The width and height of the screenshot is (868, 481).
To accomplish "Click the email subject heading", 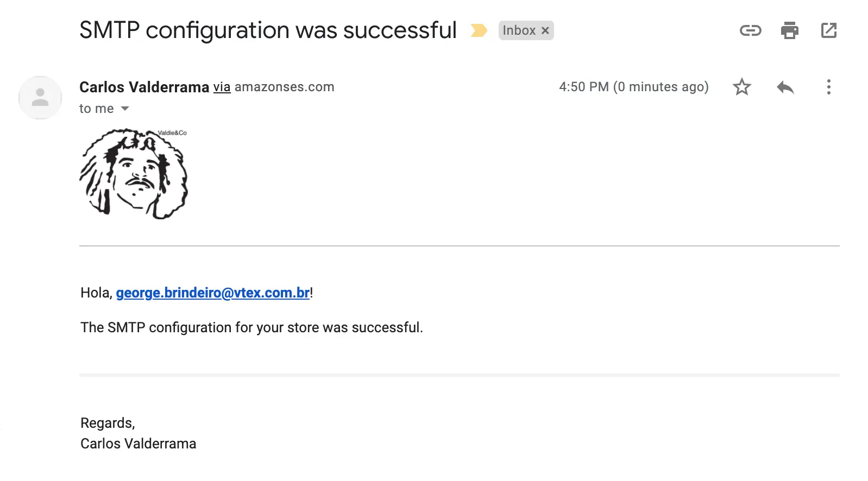I will pos(268,30).
